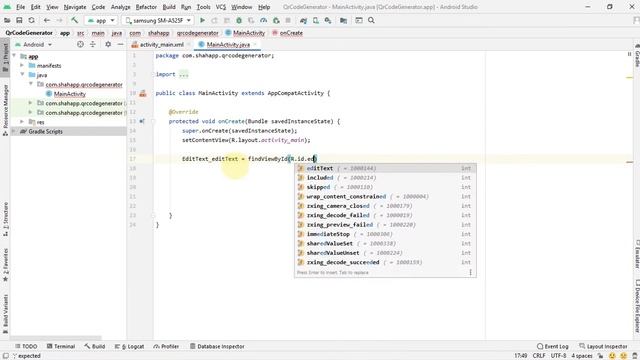
Task: Collapse the java folder
Action: pyautogui.click(x=22, y=75)
